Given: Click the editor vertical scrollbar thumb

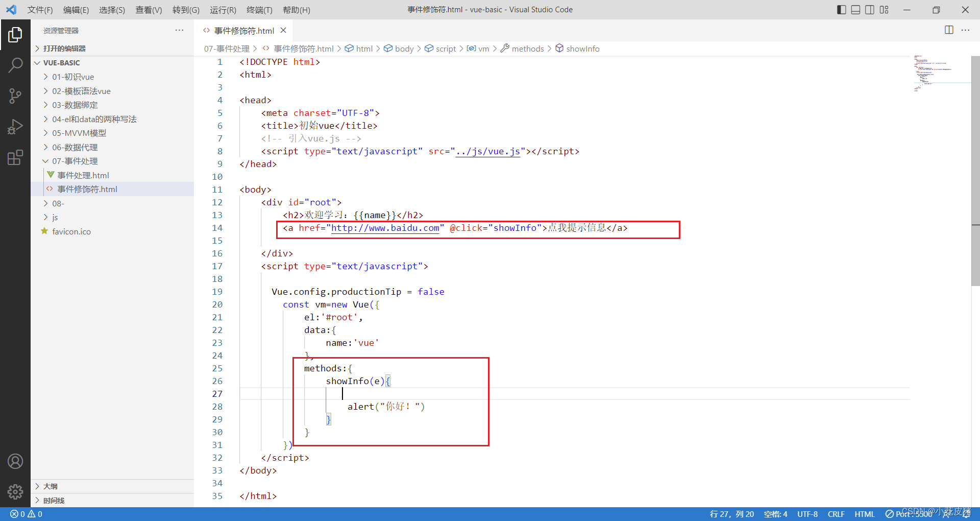Looking at the screenshot, I should tap(975, 171).
